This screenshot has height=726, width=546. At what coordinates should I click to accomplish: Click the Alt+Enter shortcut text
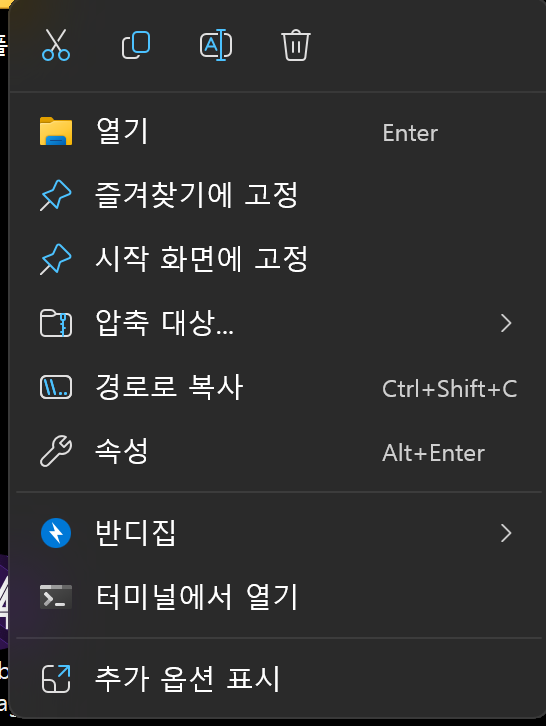[x=433, y=453]
